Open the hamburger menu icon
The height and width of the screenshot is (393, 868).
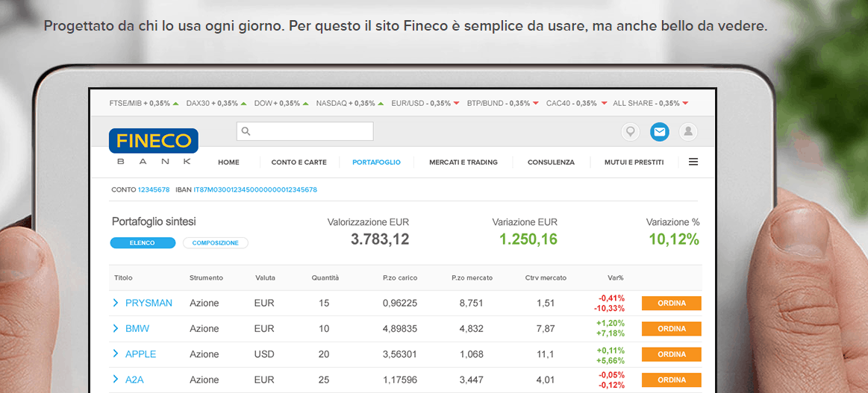pyautogui.click(x=693, y=162)
